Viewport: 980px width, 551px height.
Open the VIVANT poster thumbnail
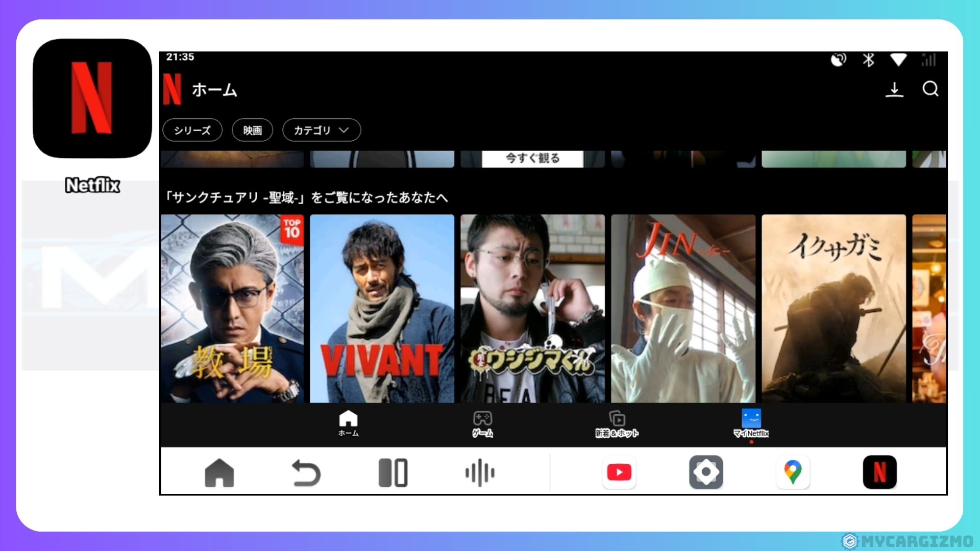(x=382, y=308)
